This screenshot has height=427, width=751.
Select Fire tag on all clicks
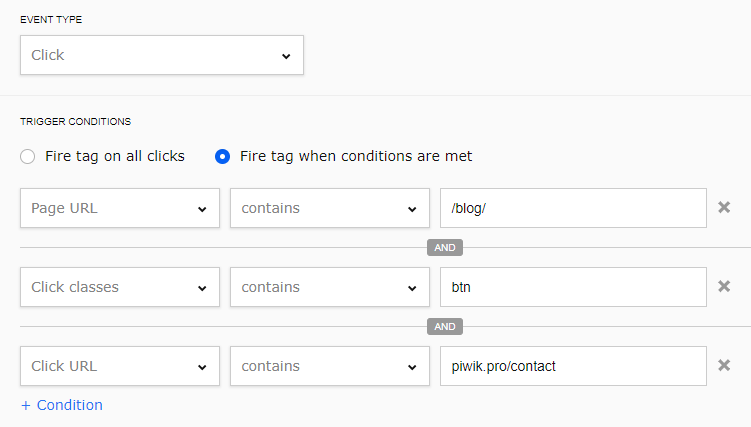tap(28, 156)
